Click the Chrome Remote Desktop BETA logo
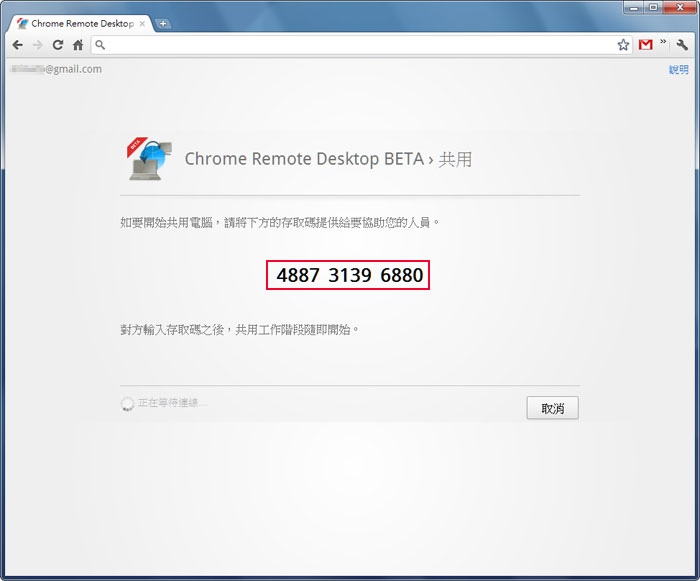This screenshot has width=700, height=581. [149, 159]
